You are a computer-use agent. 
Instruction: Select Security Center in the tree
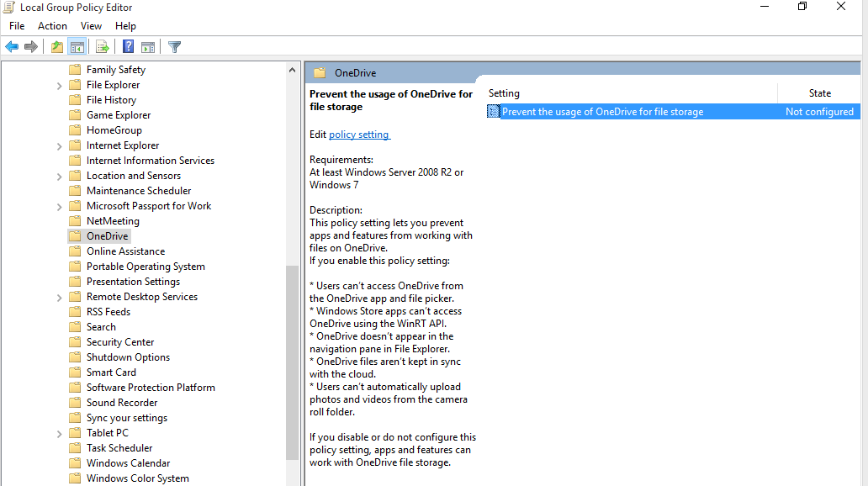tap(120, 342)
